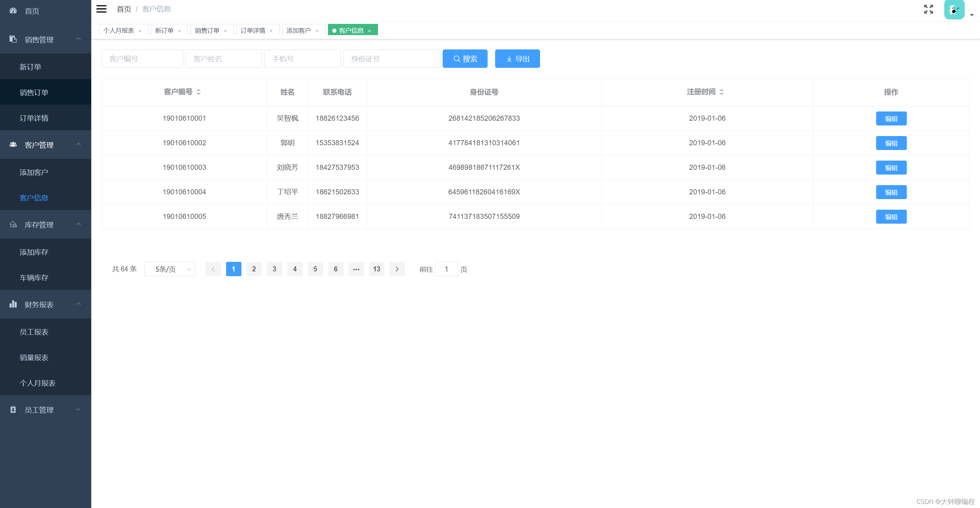Edit customer 刘晓芳's row
This screenshot has height=508, width=980.
point(891,167)
